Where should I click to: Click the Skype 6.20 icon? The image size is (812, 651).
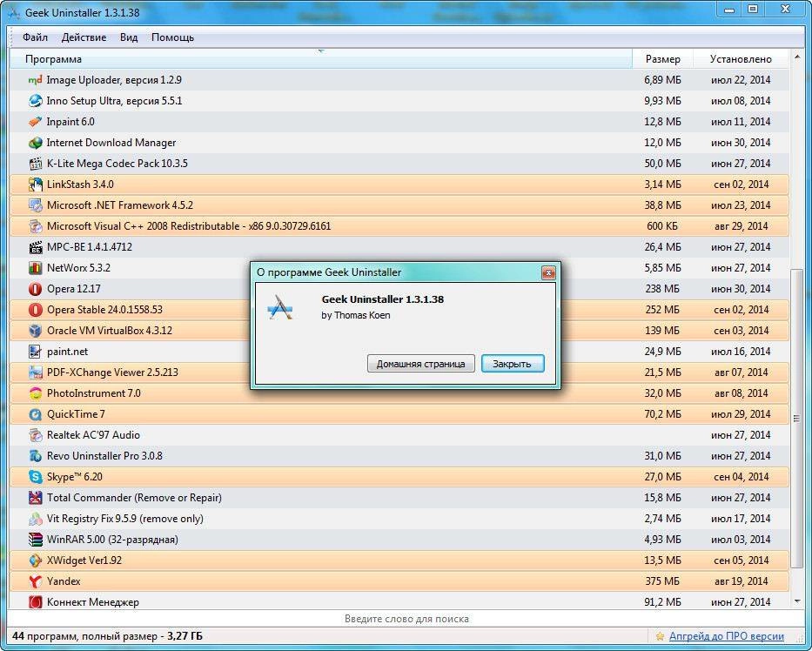point(35,477)
